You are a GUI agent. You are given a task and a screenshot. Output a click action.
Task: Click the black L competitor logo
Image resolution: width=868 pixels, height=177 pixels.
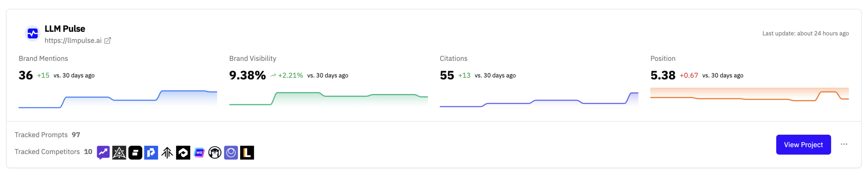247,153
